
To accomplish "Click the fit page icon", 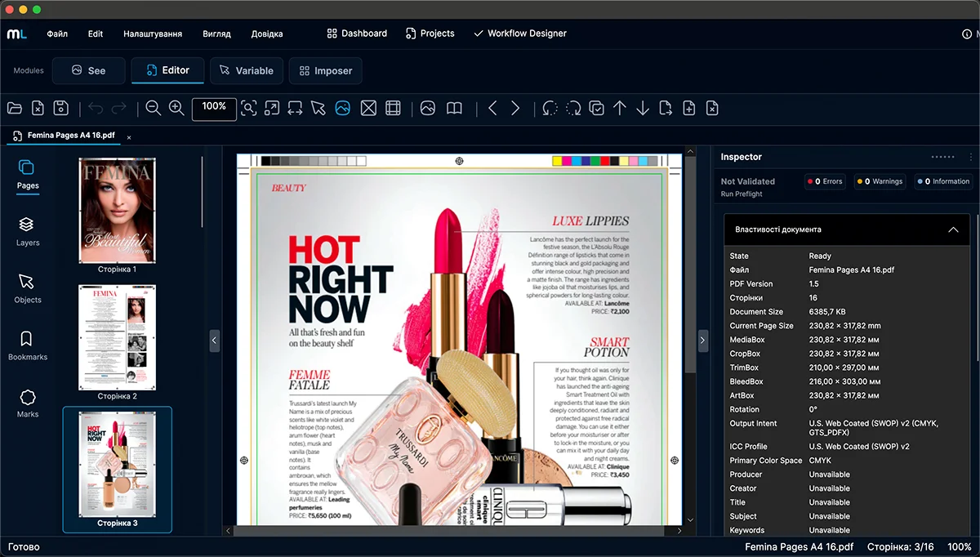I will (272, 108).
